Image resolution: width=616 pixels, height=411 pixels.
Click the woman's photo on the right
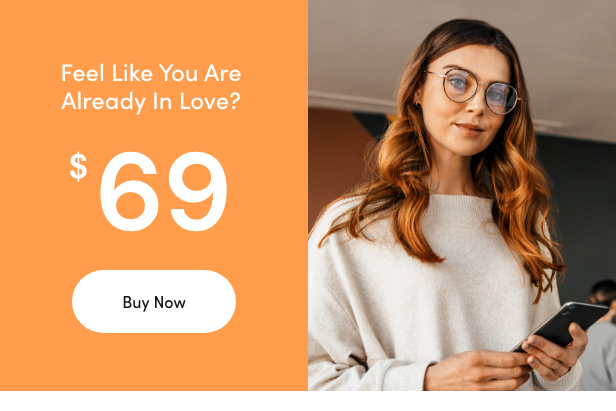click(x=462, y=195)
